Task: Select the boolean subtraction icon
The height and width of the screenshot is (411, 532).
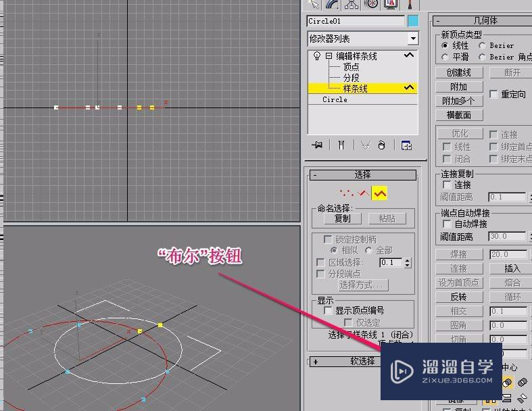Action: pos(507,383)
